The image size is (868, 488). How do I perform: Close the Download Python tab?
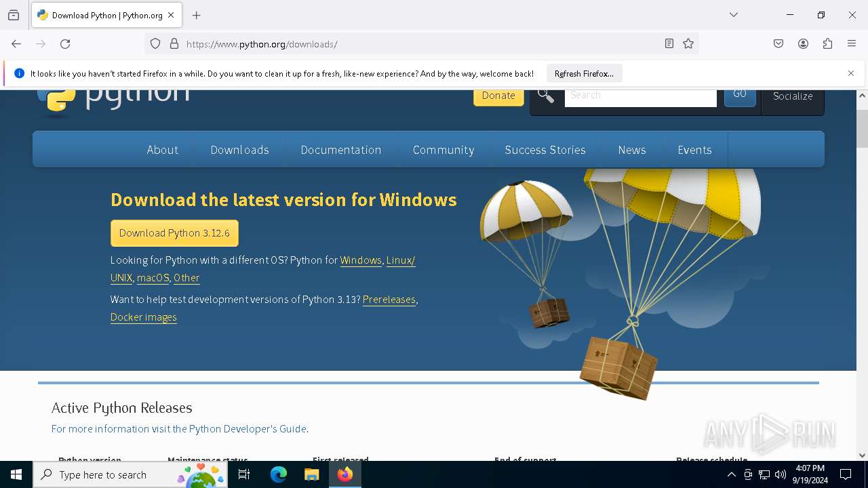point(171,15)
